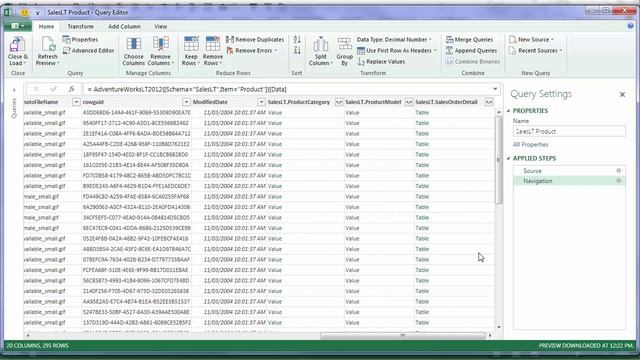Collapse the PROPERTIES section
Screen dimensions: 640x360
pos(509,111)
